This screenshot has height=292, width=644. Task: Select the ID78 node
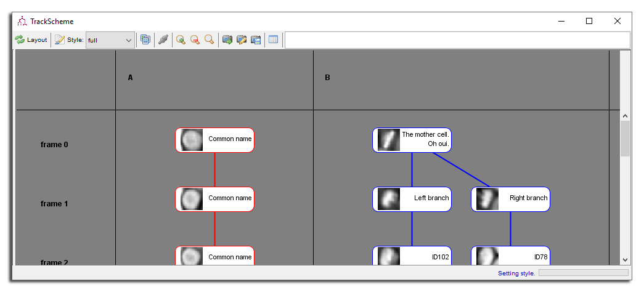510,256
